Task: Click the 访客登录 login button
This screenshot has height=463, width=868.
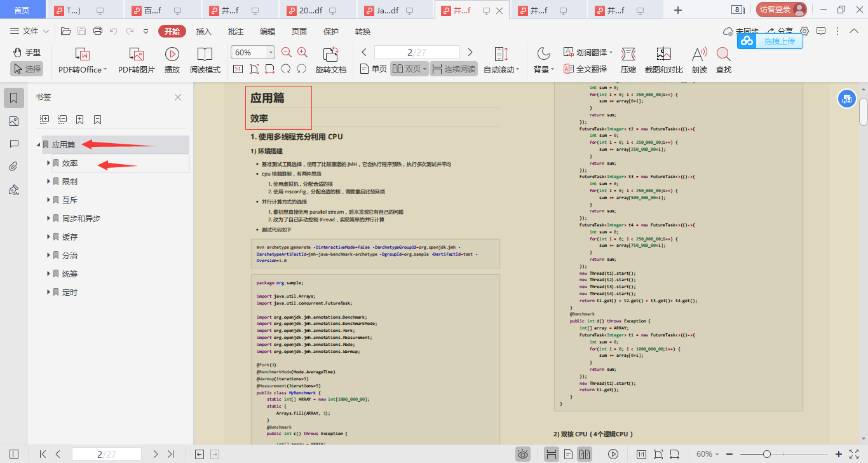Action: click(x=782, y=10)
